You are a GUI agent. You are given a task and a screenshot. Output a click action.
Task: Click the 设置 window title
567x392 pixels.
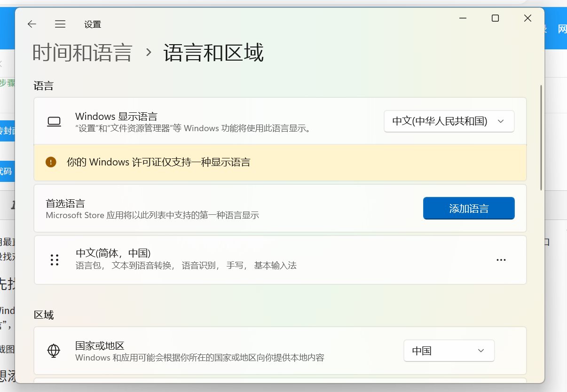tap(93, 24)
